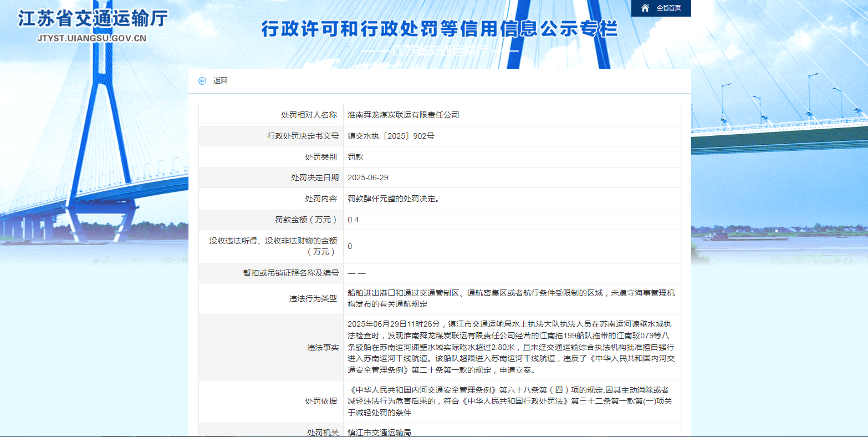Click the 没收违法所得、没收非法财物的金额 label

click(273, 246)
